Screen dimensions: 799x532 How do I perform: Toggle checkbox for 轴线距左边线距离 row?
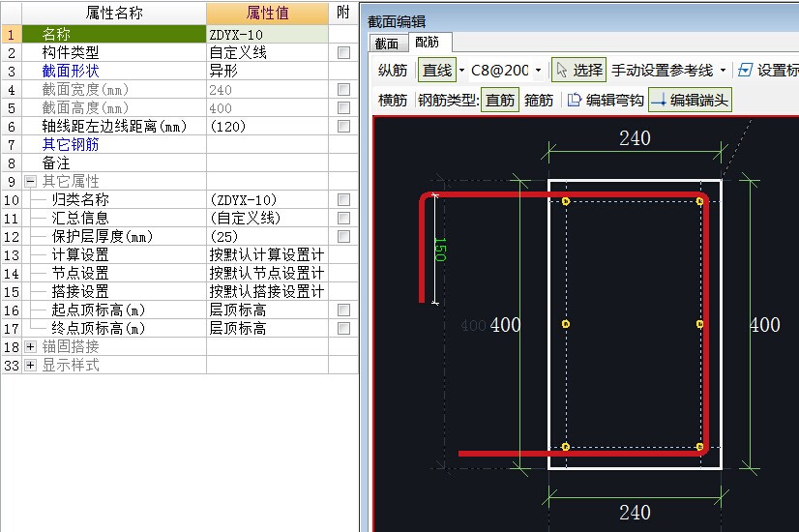click(x=344, y=127)
